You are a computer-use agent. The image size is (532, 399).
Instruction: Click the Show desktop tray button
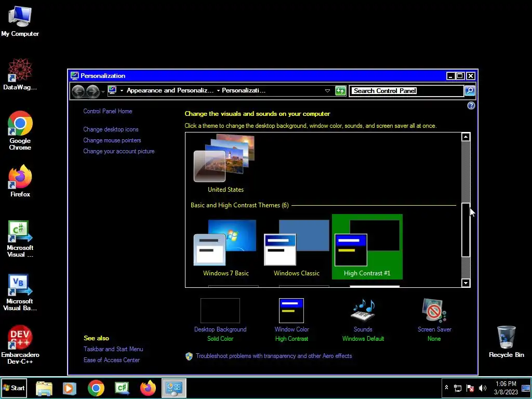(526, 388)
